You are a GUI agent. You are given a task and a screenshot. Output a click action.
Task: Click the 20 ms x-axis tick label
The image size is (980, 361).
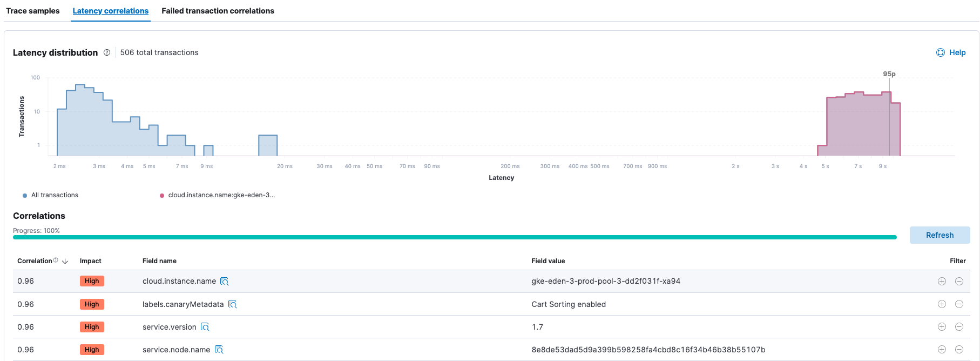[x=285, y=166]
